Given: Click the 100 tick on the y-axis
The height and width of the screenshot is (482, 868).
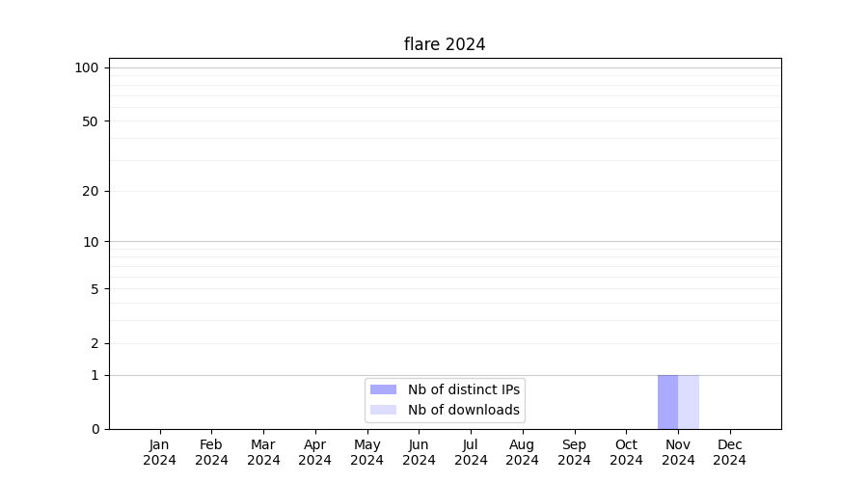Looking at the screenshot, I should coord(87,67).
